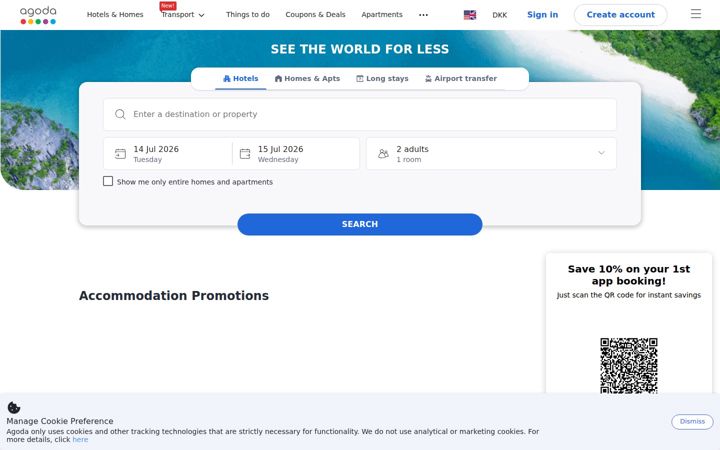Click the check-in calendar icon
The width and height of the screenshot is (720, 450).
(120, 154)
